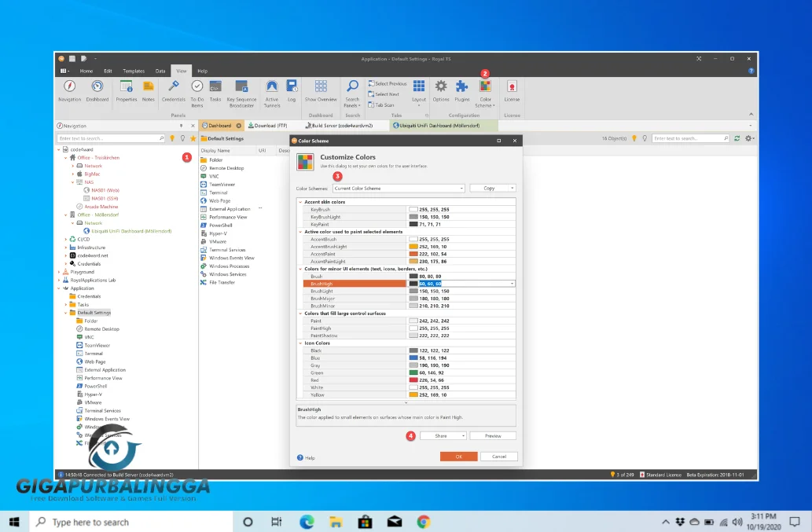Select the KeyPaint color row
Viewport: 812px width, 532px height.
409,225
